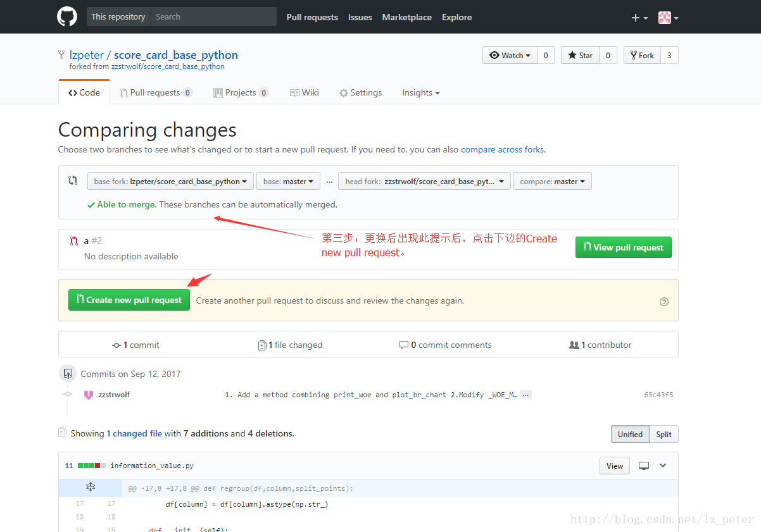Click '1 contributor' summary item

tap(601, 345)
